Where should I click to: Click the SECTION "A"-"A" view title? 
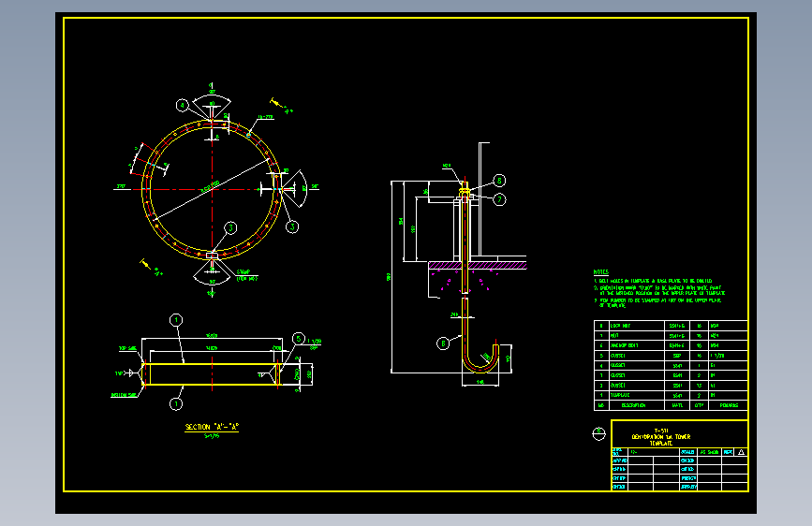212,427
